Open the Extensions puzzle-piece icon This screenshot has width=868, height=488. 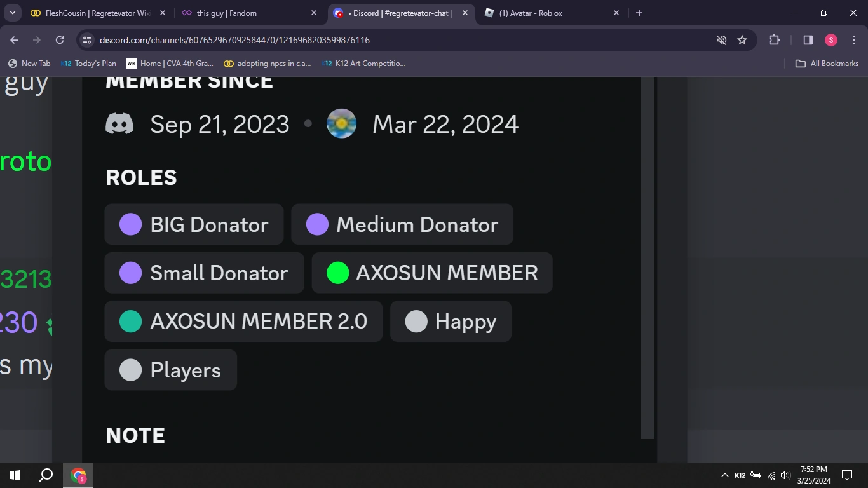[x=774, y=39]
